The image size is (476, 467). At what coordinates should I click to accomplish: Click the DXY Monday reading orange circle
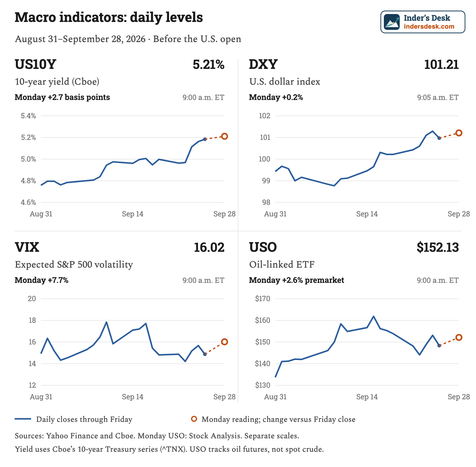tap(459, 133)
